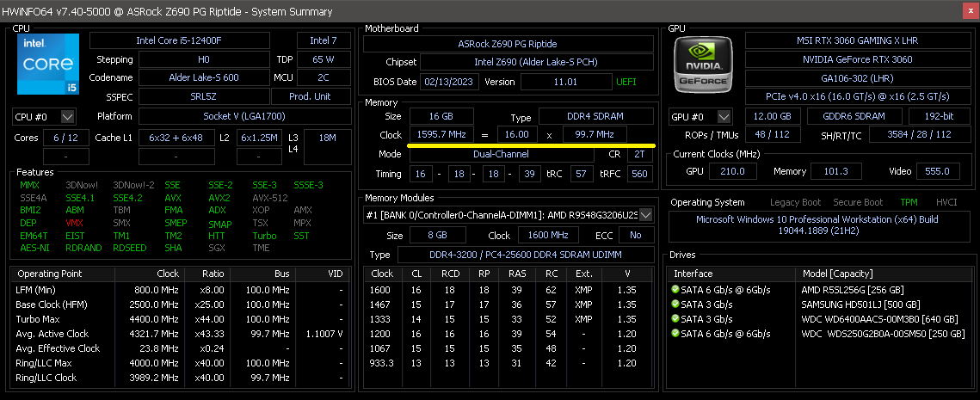The height and width of the screenshot is (400, 980).
Task: Click the Intel Z690 (Alder Lake-S PCH) chipset field
Action: [x=536, y=63]
